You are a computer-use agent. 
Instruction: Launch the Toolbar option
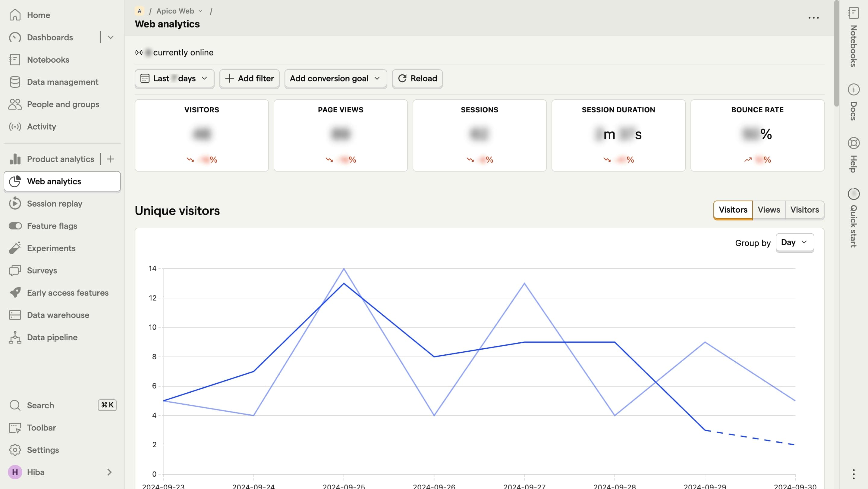(x=62, y=427)
